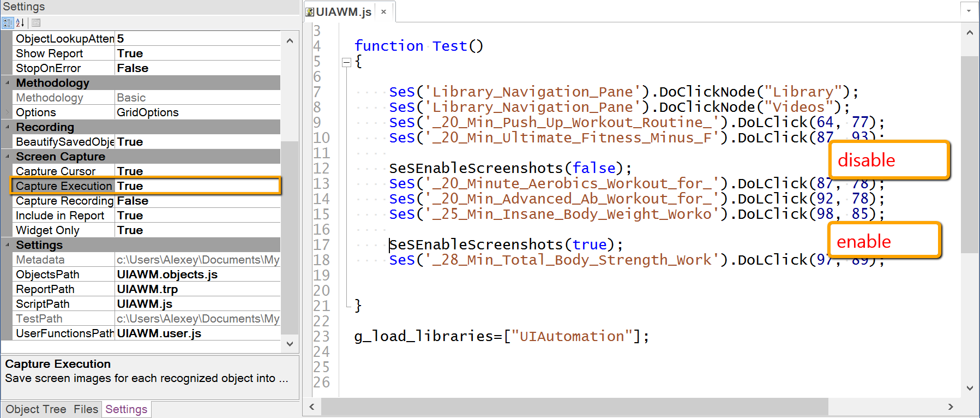Open the editor tab list dropdown

(969, 11)
